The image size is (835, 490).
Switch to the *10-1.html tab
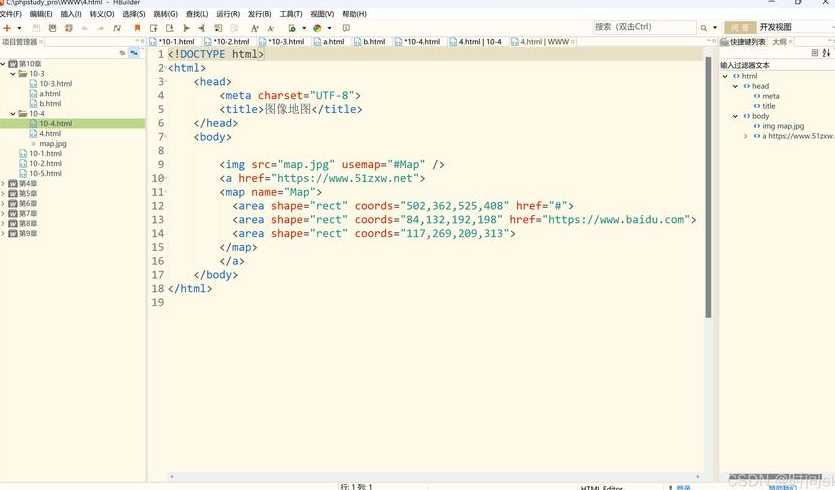coord(173,42)
